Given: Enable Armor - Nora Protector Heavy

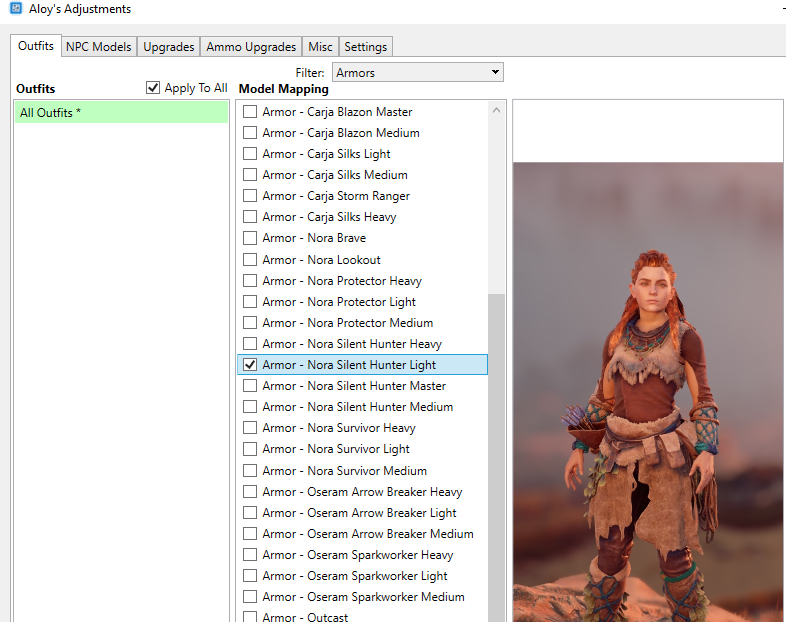Looking at the screenshot, I should pyautogui.click(x=250, y=281).
